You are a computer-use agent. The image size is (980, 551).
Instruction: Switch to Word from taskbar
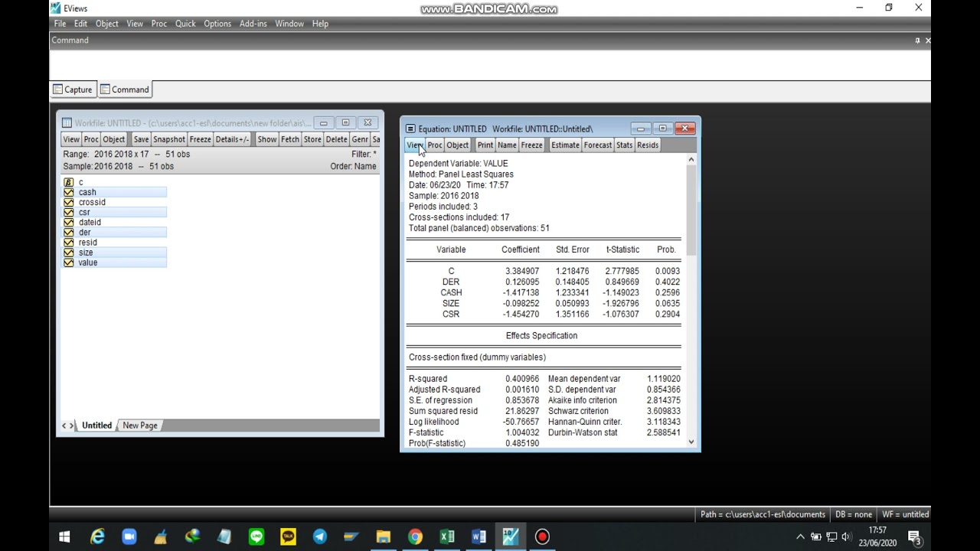(479, 536)
